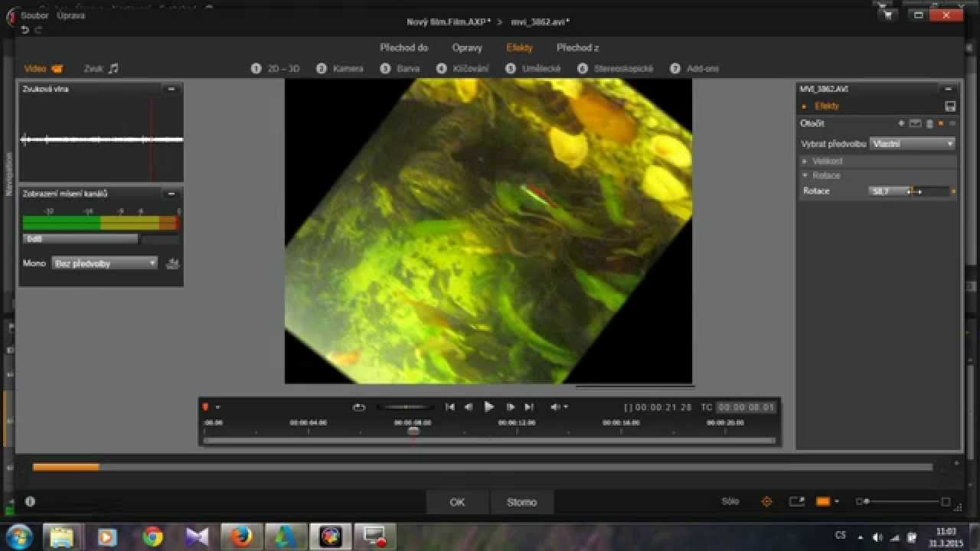
Task: Switch to Video mode
Action: (43, 68)
